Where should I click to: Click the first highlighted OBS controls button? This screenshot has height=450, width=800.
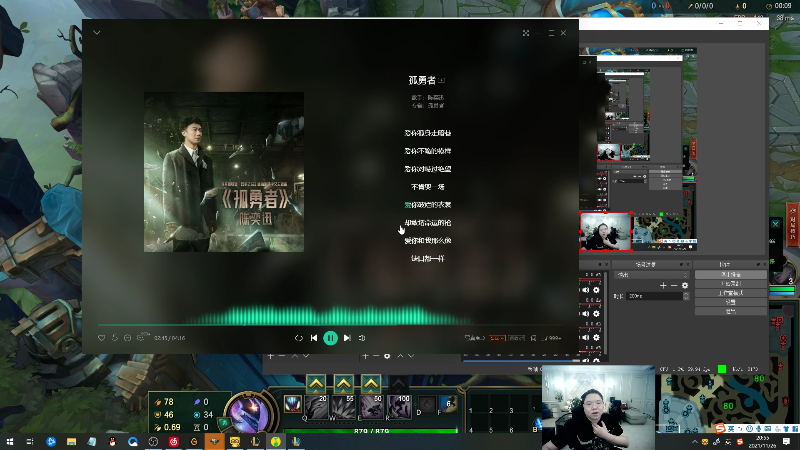(731, 274)
